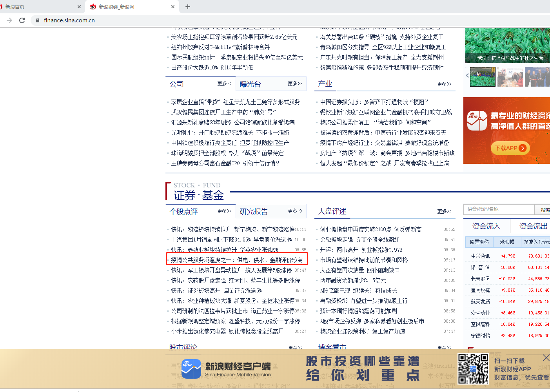Image resolution: width=550 pixels, height=392 pixels.
Task: Switch to 新浪财经_新浪网 browser tab
Action: pyautogui.click(x=131, y=7)
